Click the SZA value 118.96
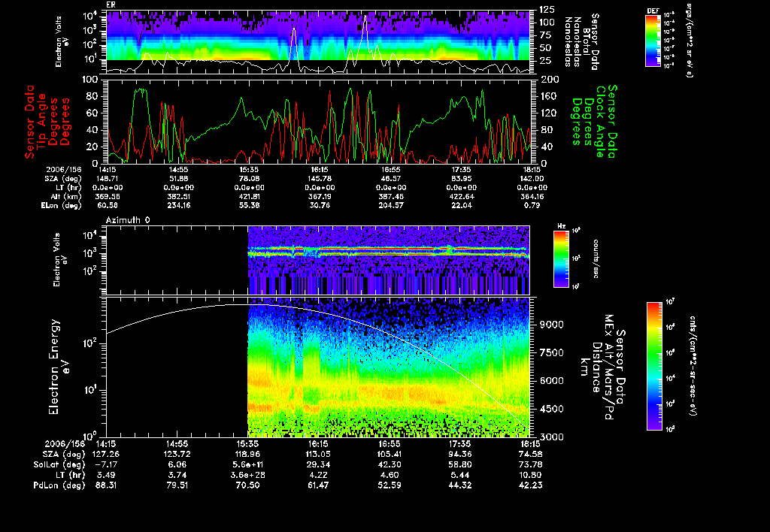Image resolution: width=770 pixels, height=532 pixels. tap(248, 455)
